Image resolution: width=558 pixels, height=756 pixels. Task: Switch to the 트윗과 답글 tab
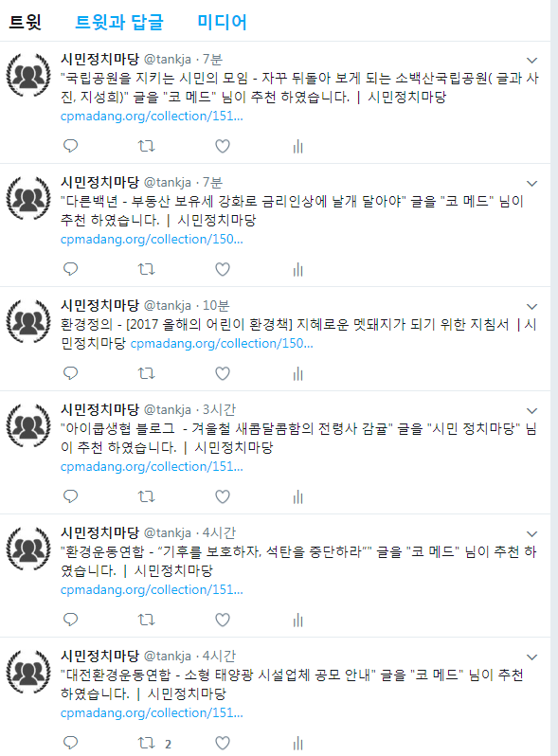pos(119,22)
